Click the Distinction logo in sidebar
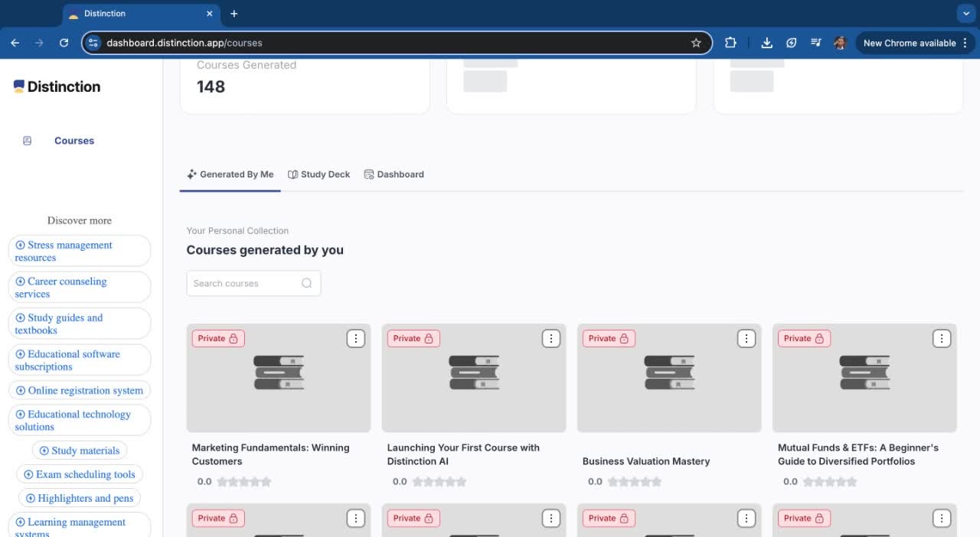 (x=57, y=86)
